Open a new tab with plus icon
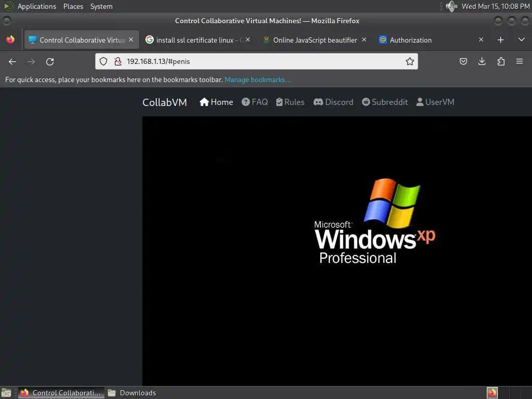The height and width of the screenshot is (399, 532). [x=500, y=40]
